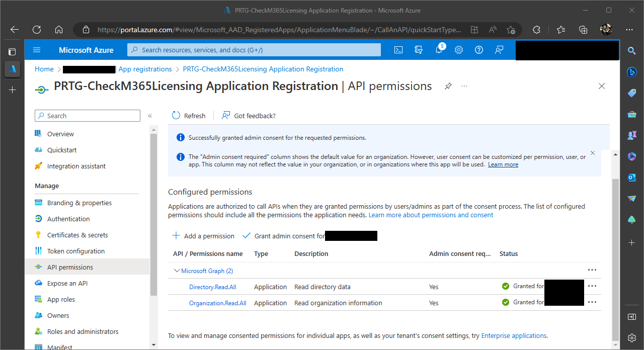Open the notifications bell icon
Screen dimensions: 644x350
coord(439,50)
